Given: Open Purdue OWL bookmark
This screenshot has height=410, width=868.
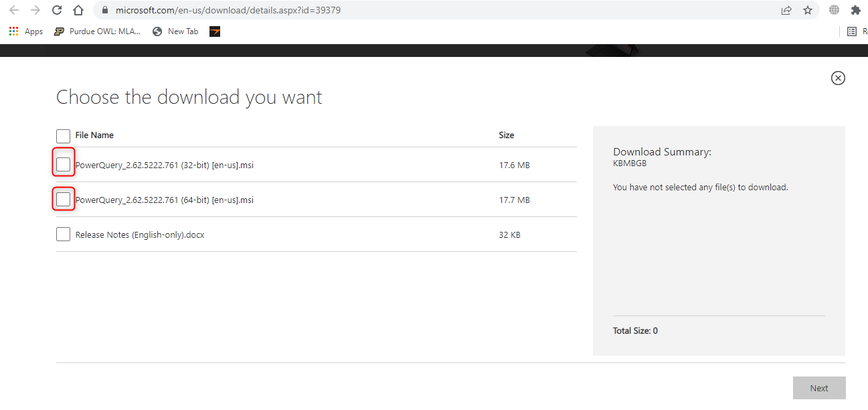Looking at the screenshot, I should pos(98,31).
